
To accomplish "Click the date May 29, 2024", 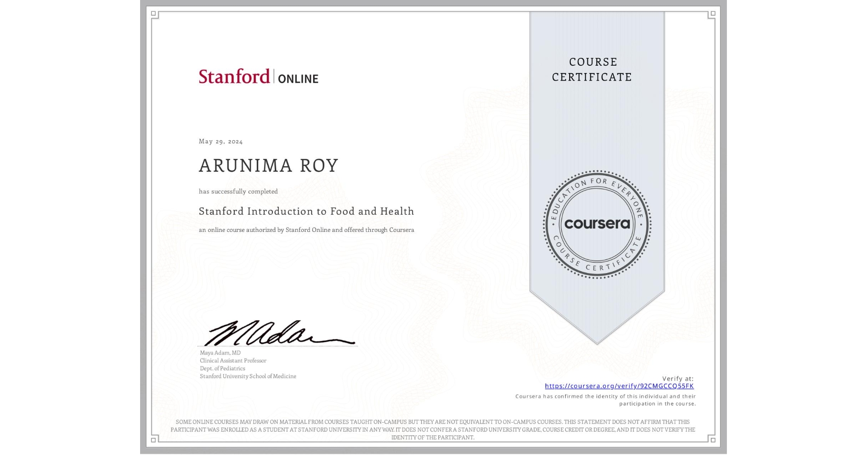I will [221, 141].
